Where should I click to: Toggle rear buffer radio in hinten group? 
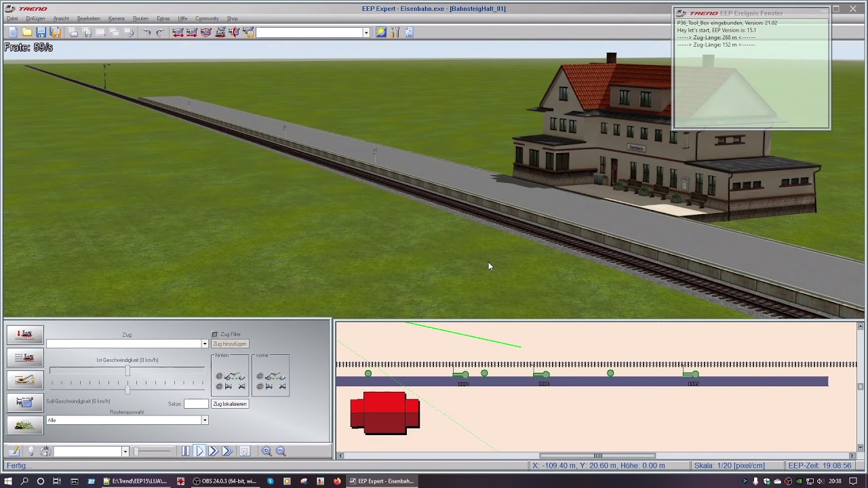(x=219, y=386)
